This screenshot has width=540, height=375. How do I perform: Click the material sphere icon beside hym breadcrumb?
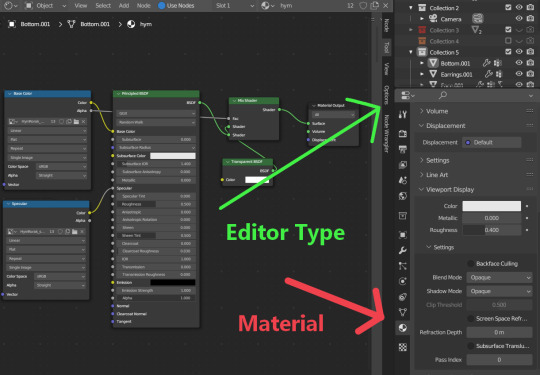(x=131, y=24)
